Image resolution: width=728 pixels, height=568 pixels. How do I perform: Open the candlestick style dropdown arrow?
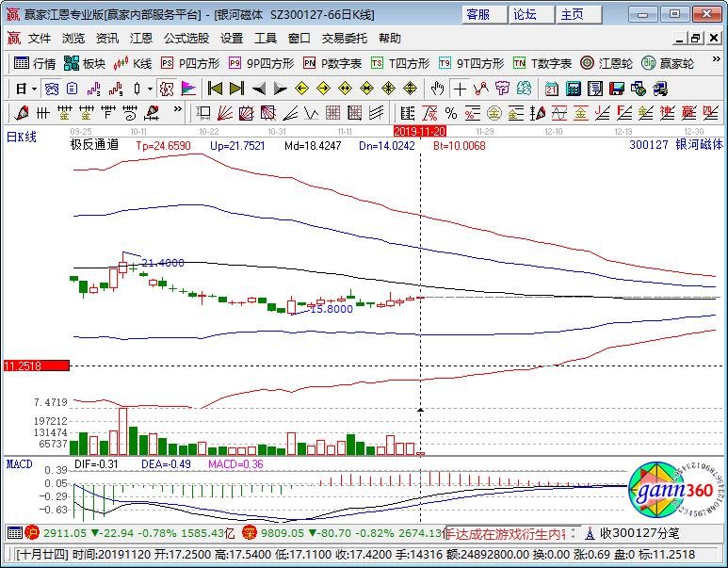pyautogui.click(x=150, y=89)
